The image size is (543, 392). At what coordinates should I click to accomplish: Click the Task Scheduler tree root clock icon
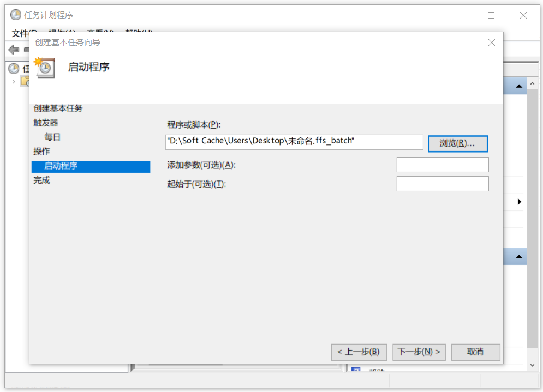click(14, 69)
